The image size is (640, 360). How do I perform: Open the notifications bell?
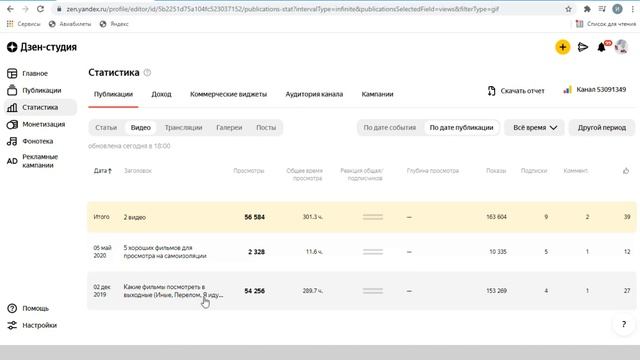click(602, 47)
